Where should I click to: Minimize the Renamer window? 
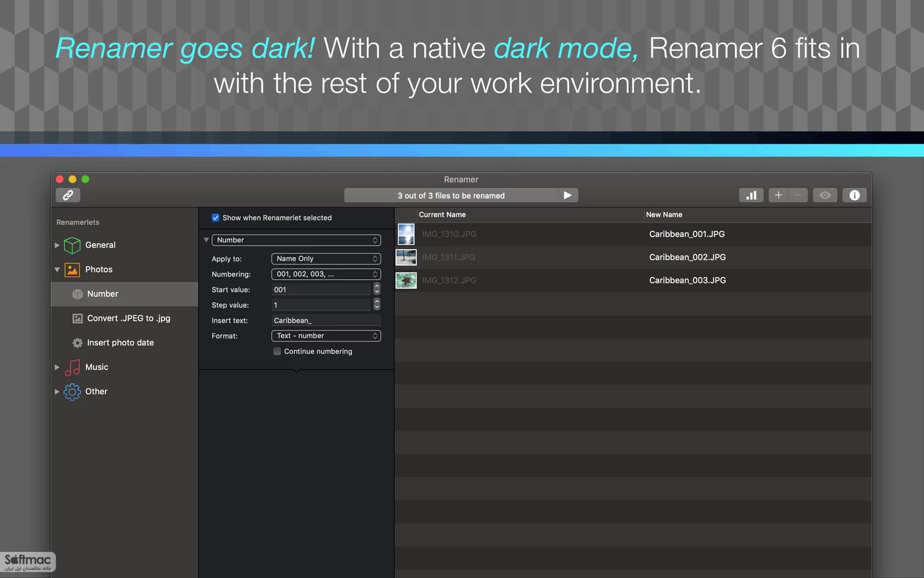(x=72, y=179)
